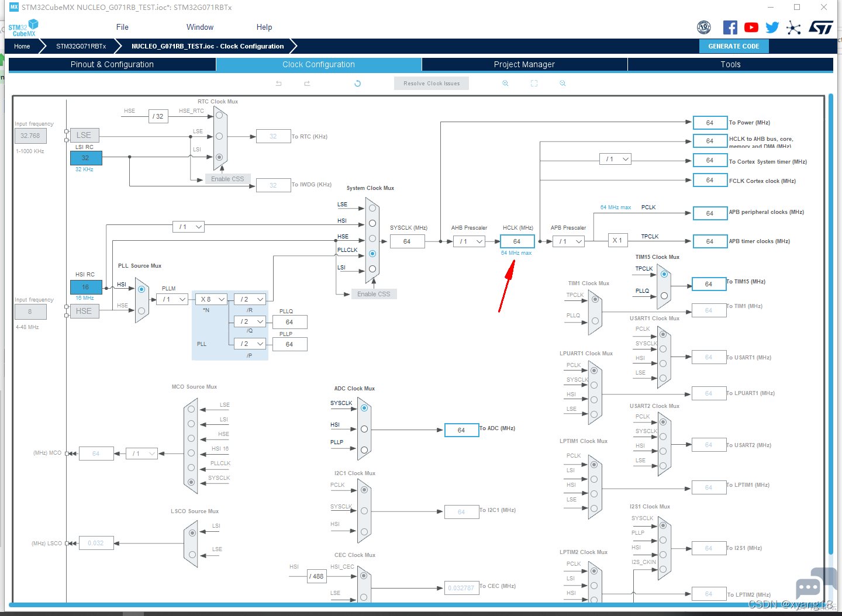The width and height of the screenshot is (842, 616).
Task: Open the ST Twitter icon
Action: tap(772, 27)
